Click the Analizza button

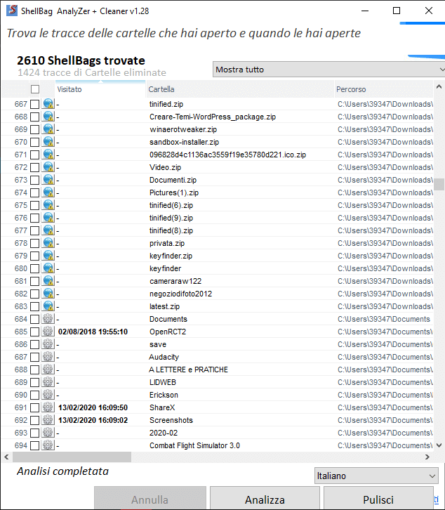click(265, 499)
